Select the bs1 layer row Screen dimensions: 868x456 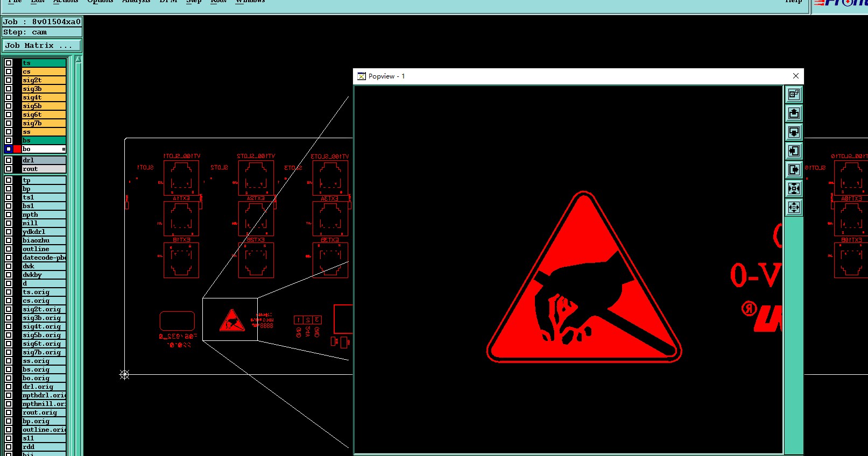coord(44,206)
